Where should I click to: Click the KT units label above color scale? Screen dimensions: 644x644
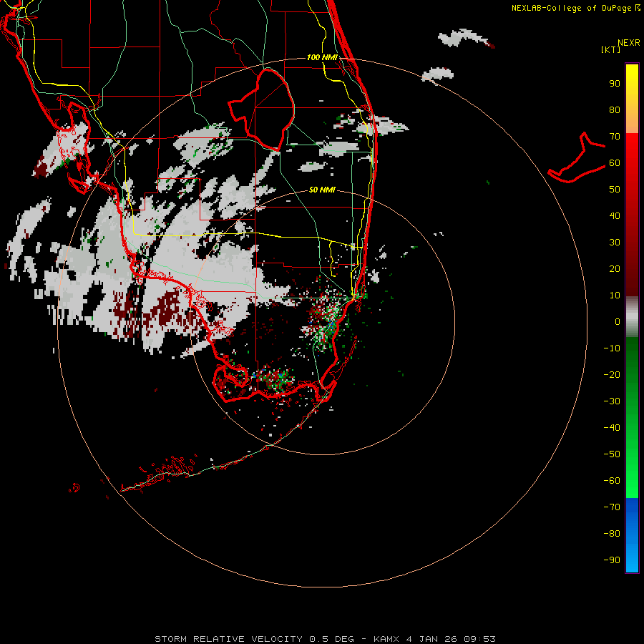(611, 49)
